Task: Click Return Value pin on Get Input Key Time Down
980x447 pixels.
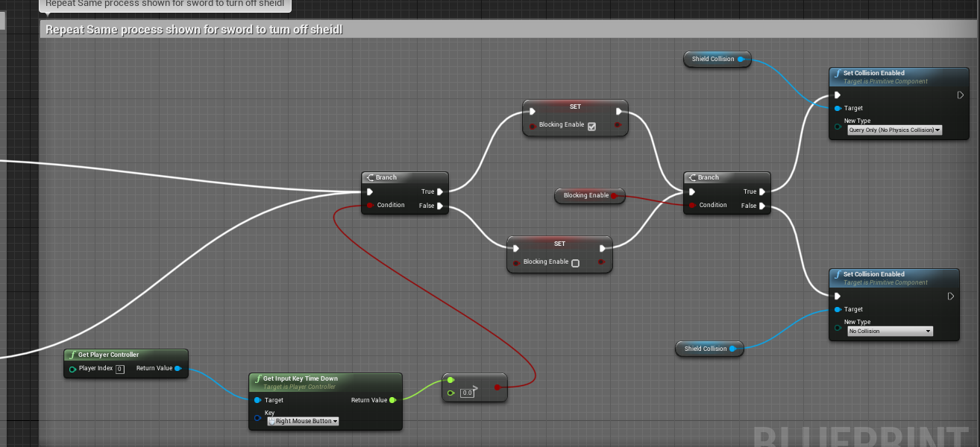Action: coord(392,400)
